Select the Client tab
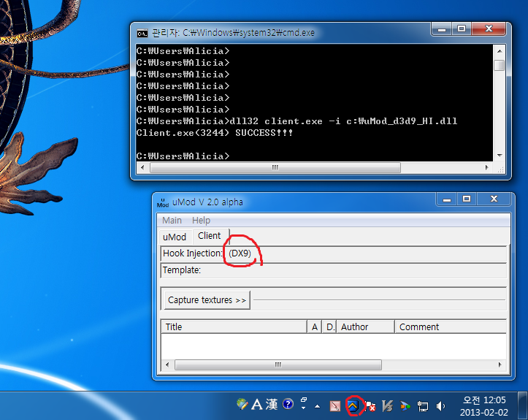 [210, 236]
